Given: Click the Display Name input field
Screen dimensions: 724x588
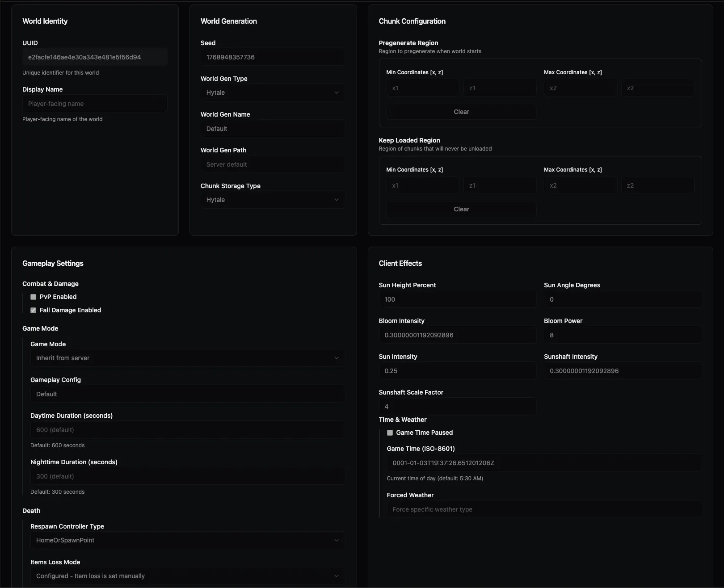Looking at the screenshot, I should tap(95, 103).
